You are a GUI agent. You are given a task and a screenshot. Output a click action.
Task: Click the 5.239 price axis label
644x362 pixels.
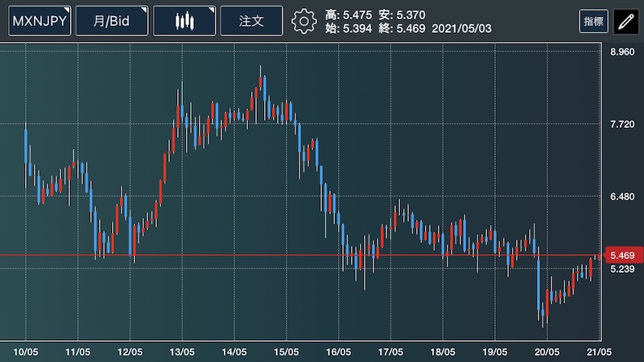pos(622,269)
